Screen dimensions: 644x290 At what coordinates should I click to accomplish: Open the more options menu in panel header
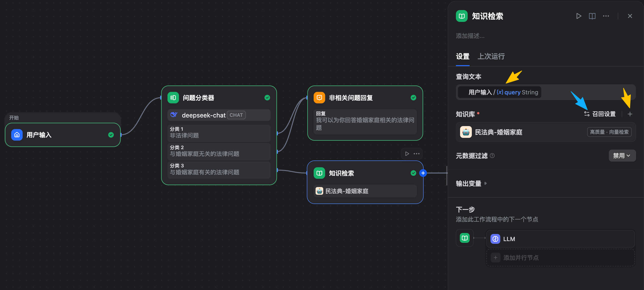pos(606,16)
